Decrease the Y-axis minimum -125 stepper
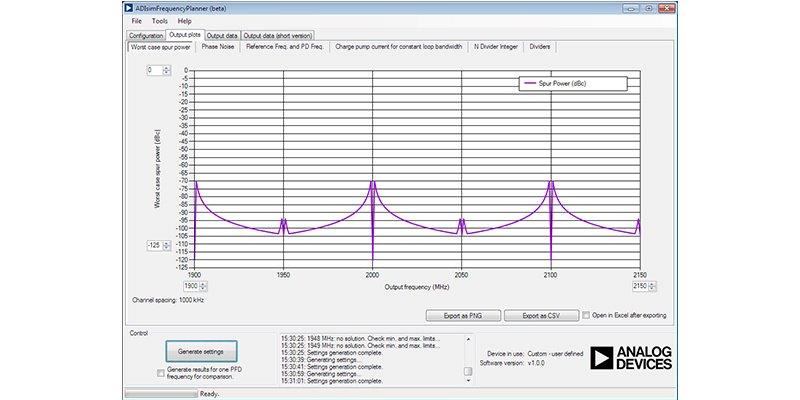 click(x=167, y=247)
